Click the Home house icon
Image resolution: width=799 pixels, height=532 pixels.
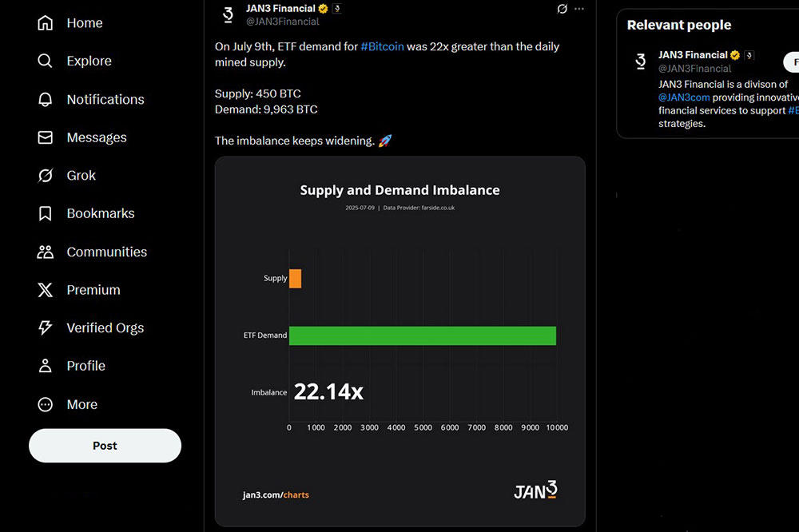click(45, 23)
